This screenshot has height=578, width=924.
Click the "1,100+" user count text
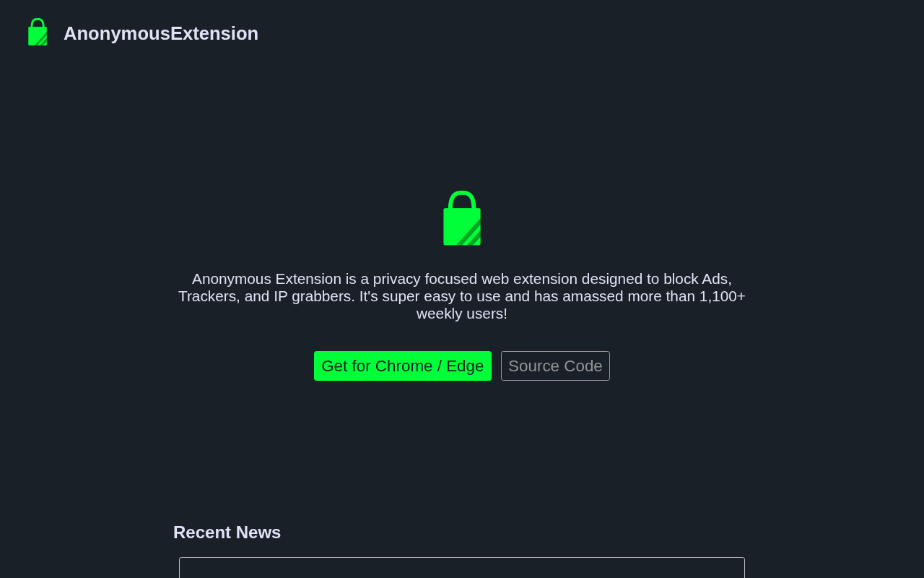722,296
